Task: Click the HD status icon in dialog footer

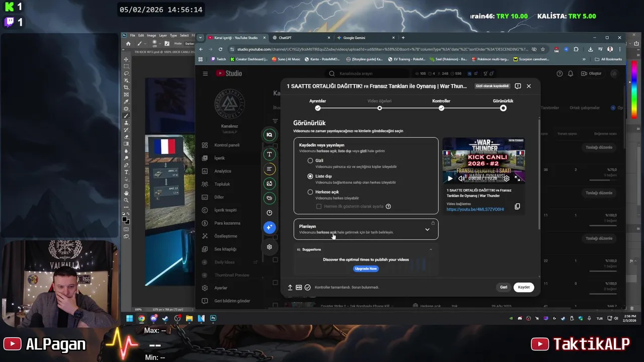Action: 299,287
